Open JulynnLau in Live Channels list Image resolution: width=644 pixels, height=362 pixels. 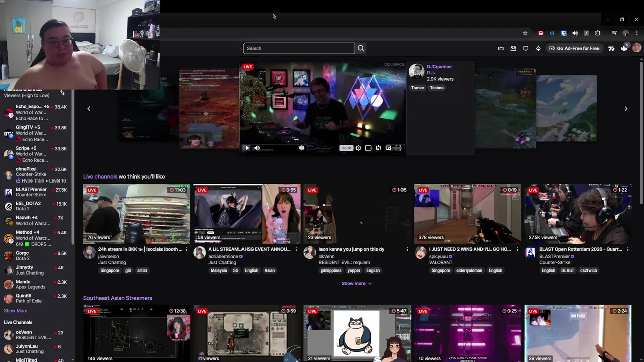point(36,349)
